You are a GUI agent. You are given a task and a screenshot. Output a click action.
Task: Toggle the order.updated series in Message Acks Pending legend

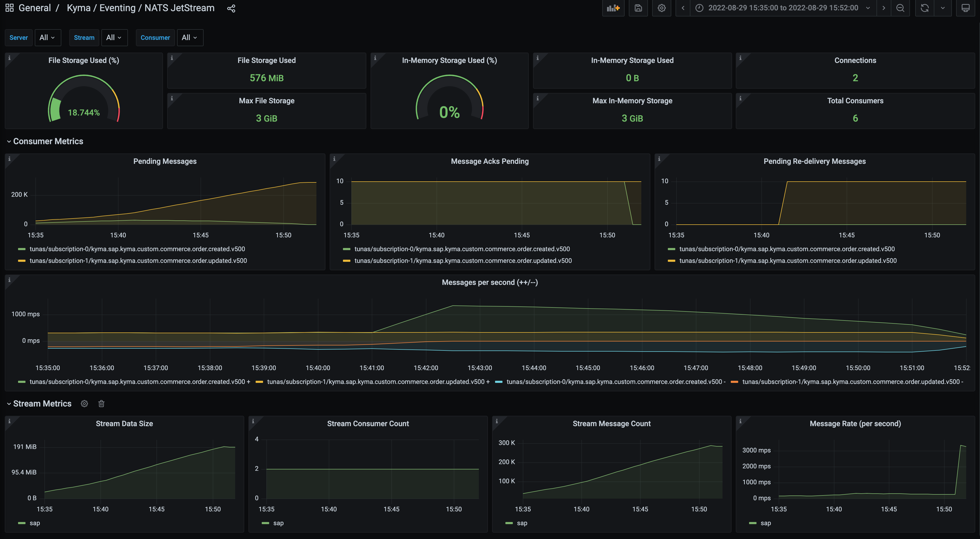[x=463, y=261]
